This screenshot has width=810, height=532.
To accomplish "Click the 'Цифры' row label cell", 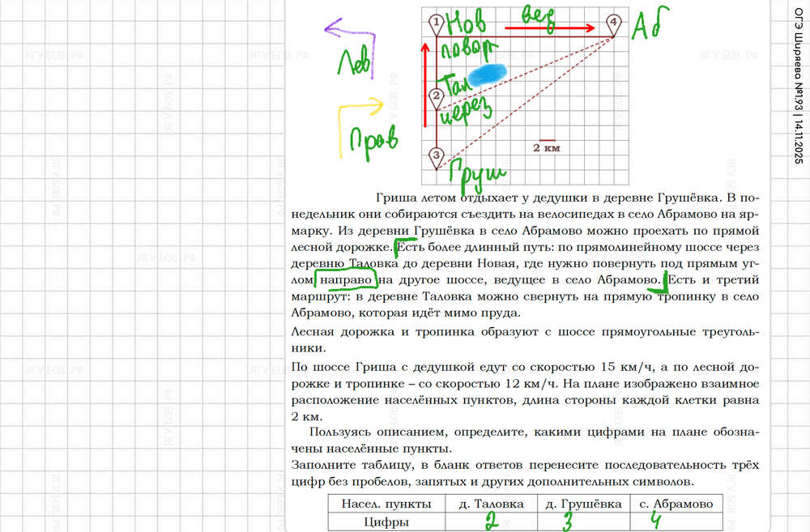I will pos(386,521).
